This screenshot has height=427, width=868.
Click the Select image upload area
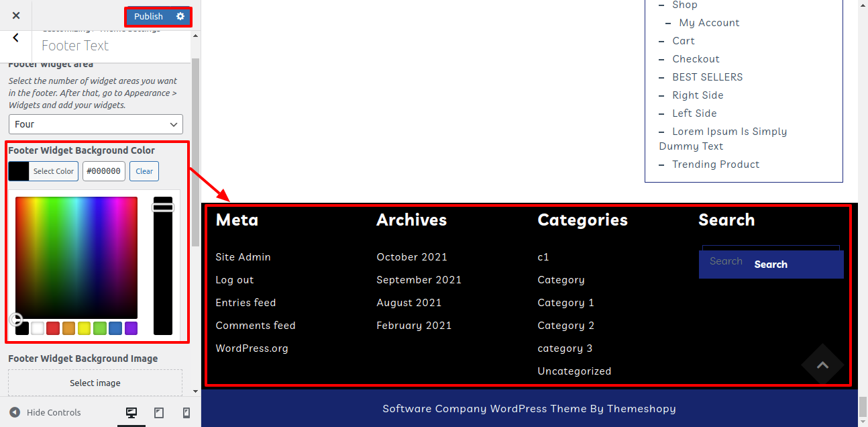pos(95,383)
